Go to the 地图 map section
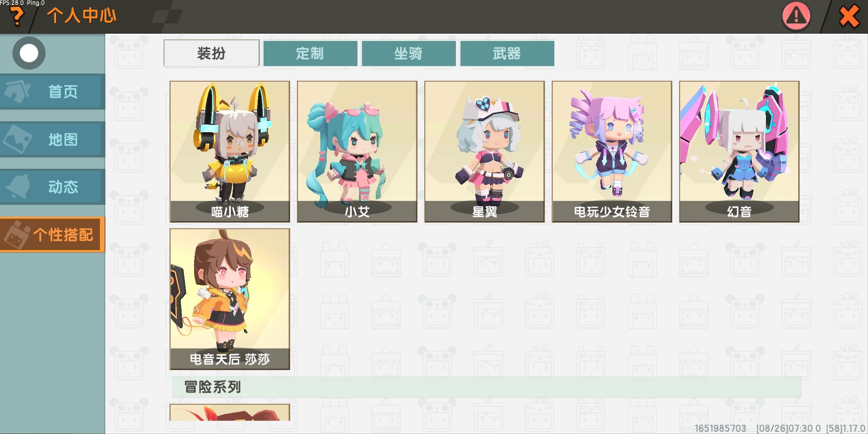 [53, 139]
